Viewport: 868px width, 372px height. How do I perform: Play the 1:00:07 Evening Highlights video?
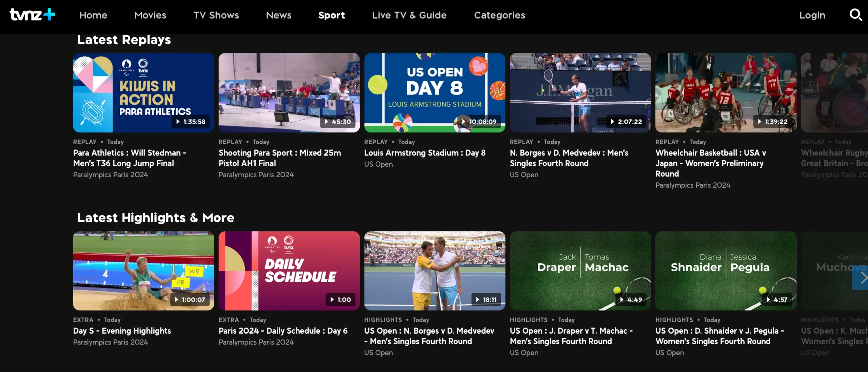click(x=190, y=299)
